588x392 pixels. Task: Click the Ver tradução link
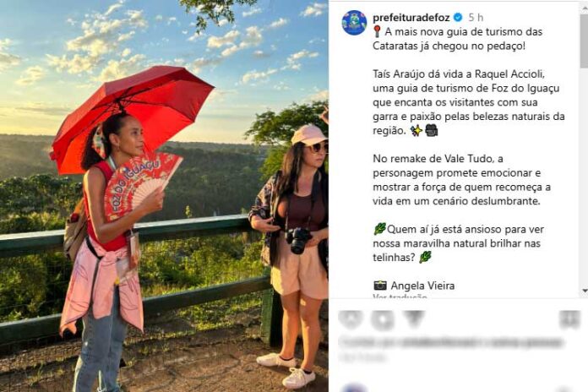point(400,297)
